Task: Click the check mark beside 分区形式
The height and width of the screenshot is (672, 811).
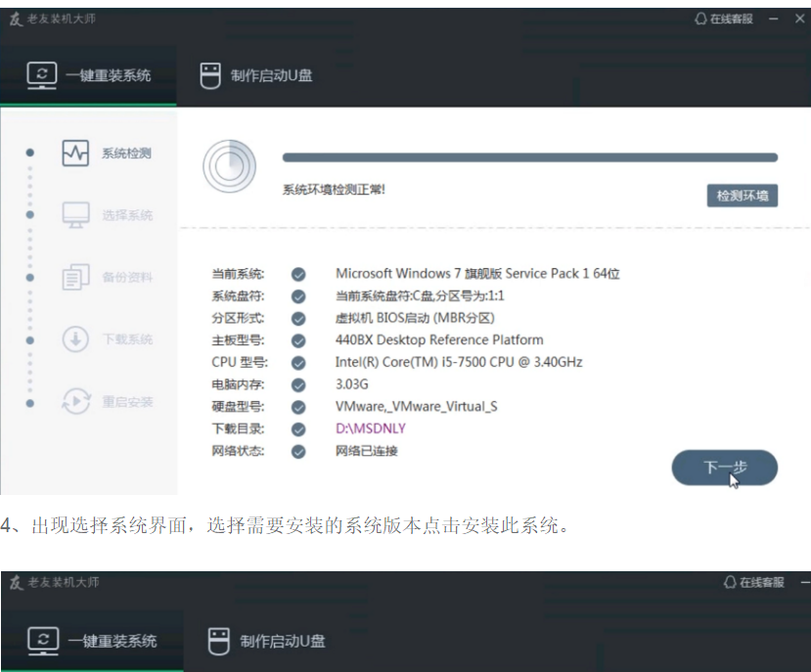Action: (298, 319)
